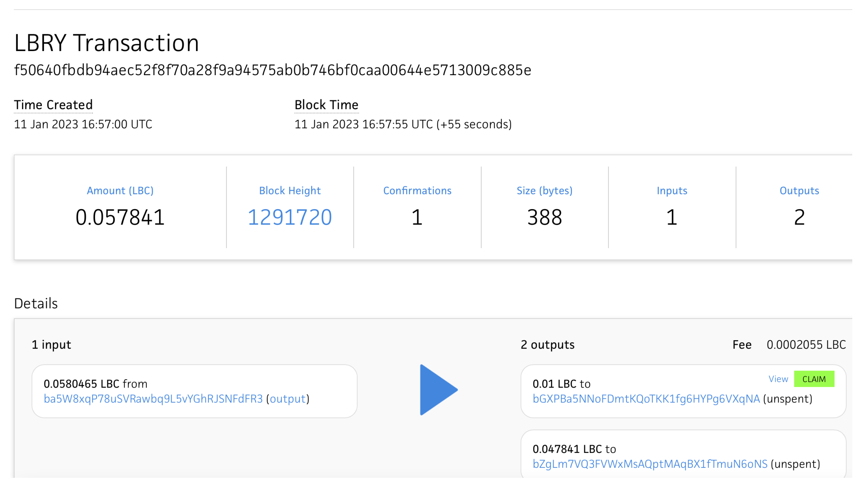The height and width of the screenshot is (490, 868).
Task: Click the Block Time label with dotted underline
Action: [326, 105]
